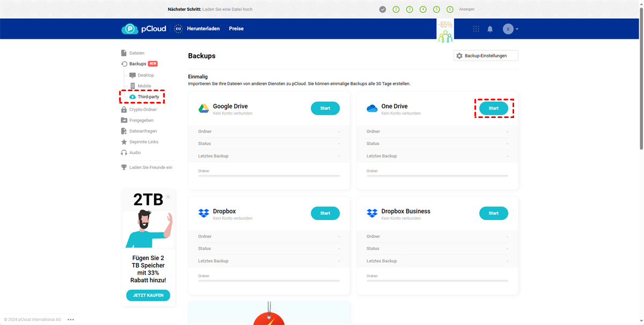Click the Backups page heading

coord(202,56)
